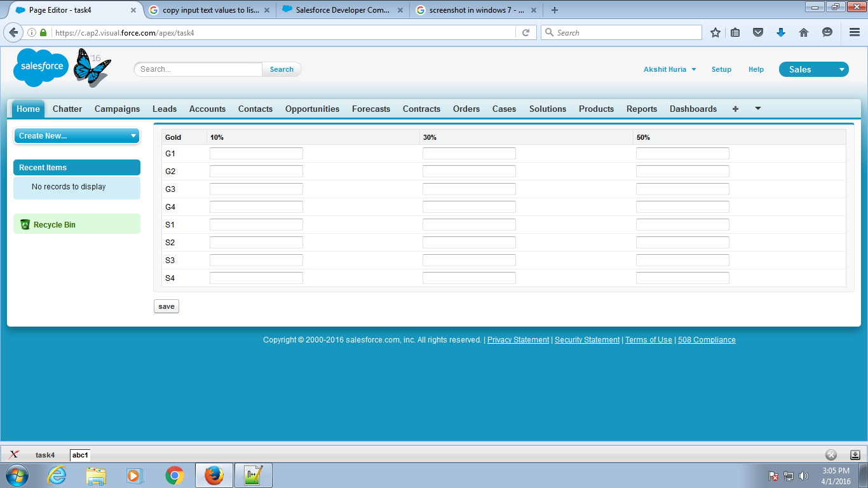Close the Page Editor - task4 browser tab

coord(133,10)
